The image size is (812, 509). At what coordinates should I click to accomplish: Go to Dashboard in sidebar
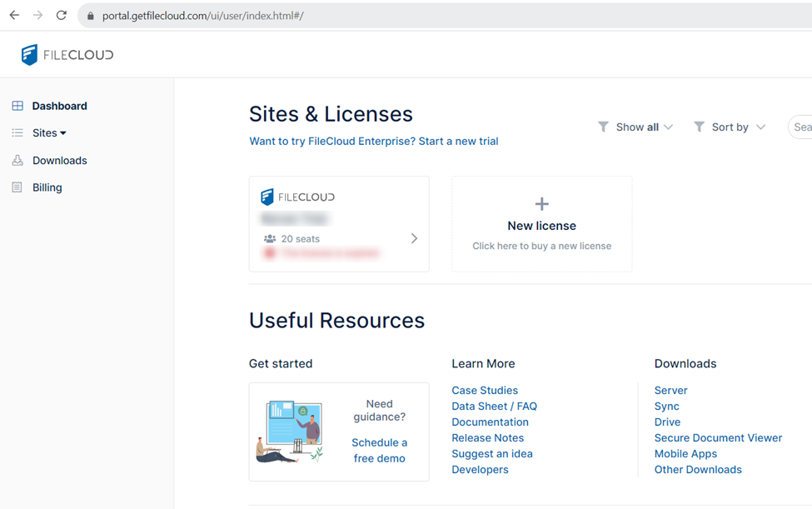click(x=60, y=106)
